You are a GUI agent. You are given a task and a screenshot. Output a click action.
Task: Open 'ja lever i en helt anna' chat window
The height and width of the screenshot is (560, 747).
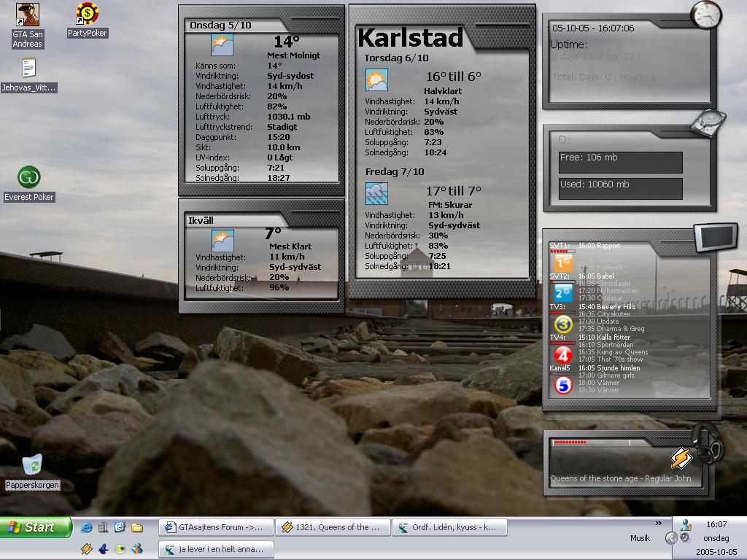216,549
